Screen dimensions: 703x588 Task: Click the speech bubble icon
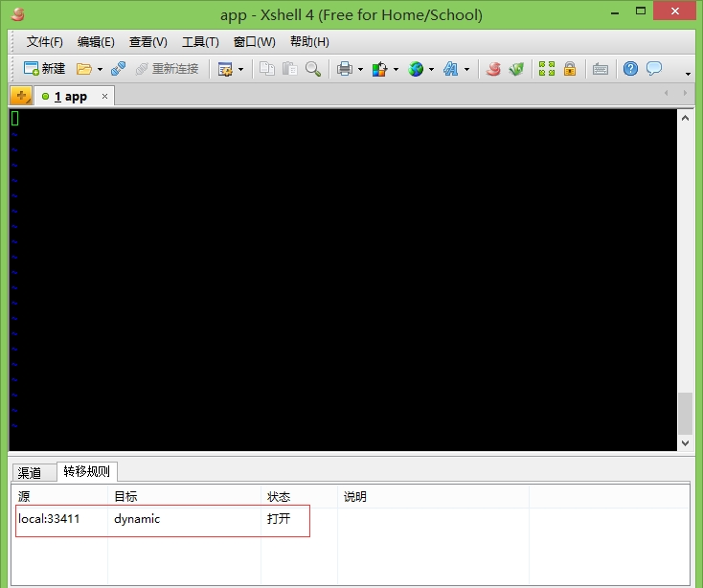(x=654, y=69)
